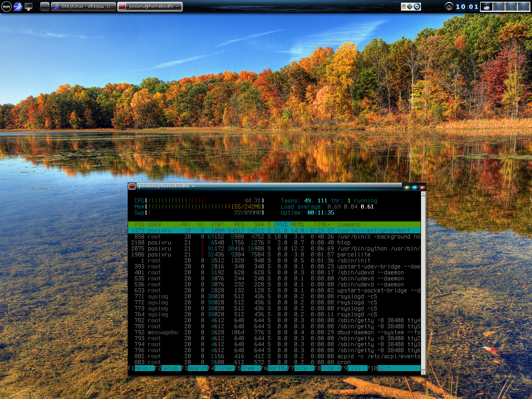Open the terminal window menu icon
The image size is (532, 399).
(x=132, y=187)
